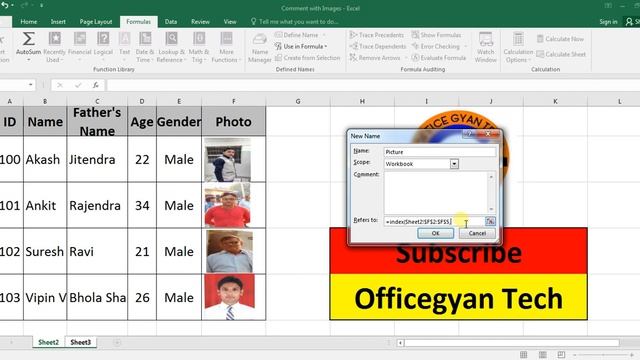This screenshot has width=640, height=360.
Task: Select Akash's photo thumbnail
Action: click(227, 160)
